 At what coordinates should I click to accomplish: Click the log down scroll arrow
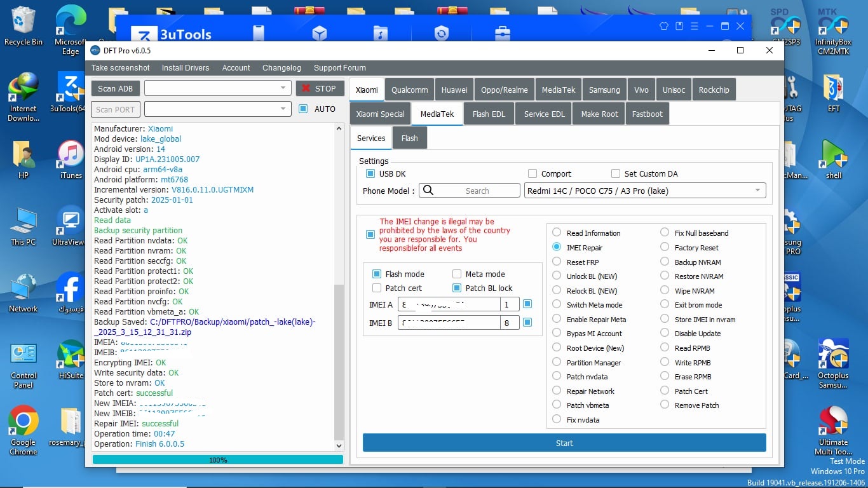tap(338, 446)
